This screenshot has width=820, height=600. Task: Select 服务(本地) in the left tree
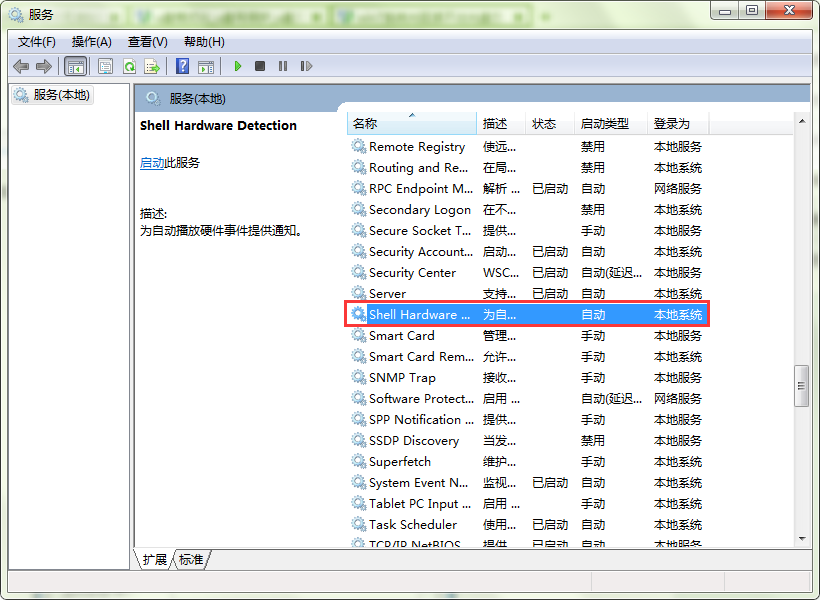(60, 94)
